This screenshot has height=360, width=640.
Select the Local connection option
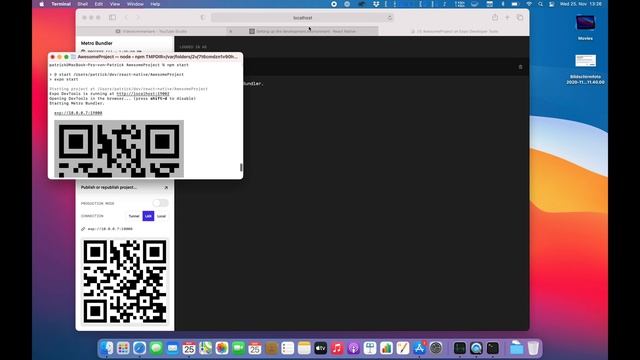tap(162, 216)
